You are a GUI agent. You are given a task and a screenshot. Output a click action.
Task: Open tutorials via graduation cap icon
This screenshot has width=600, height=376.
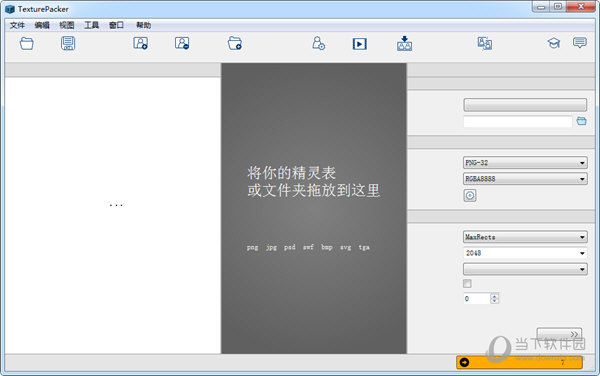553,43
